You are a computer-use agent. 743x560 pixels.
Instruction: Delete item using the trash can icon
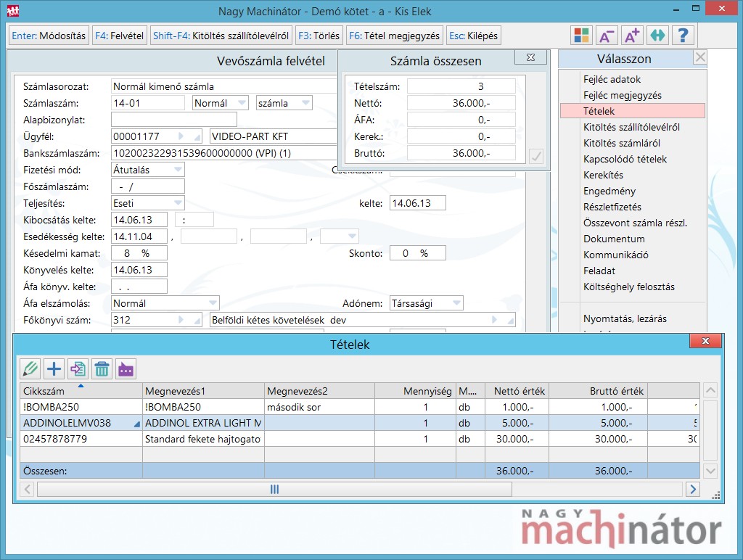point(102,368)
